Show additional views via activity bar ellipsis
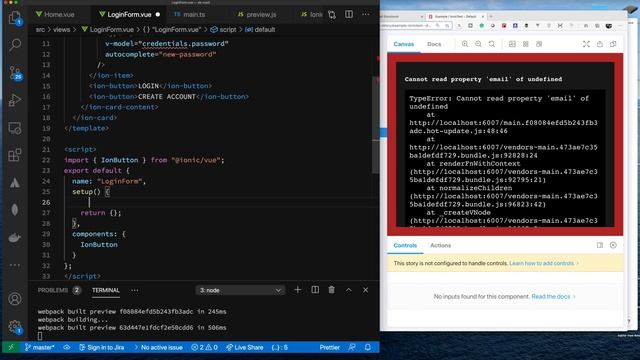 pos(15,265)
